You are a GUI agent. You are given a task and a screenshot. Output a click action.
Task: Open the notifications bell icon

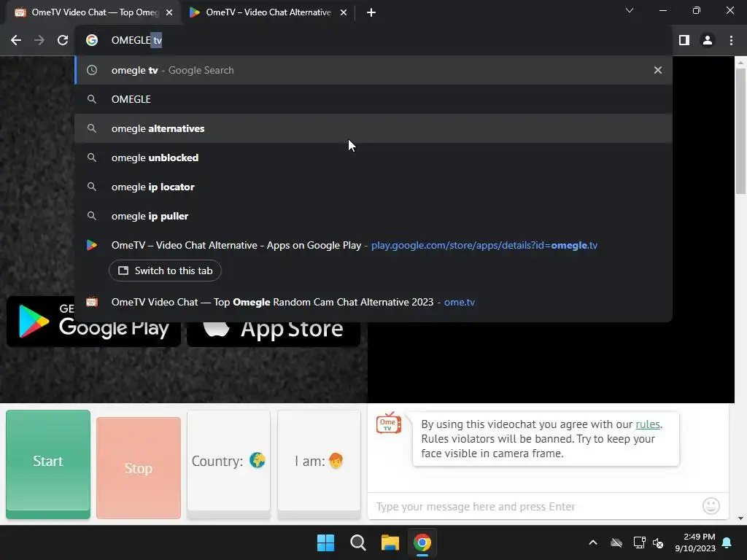click(727, 542)
